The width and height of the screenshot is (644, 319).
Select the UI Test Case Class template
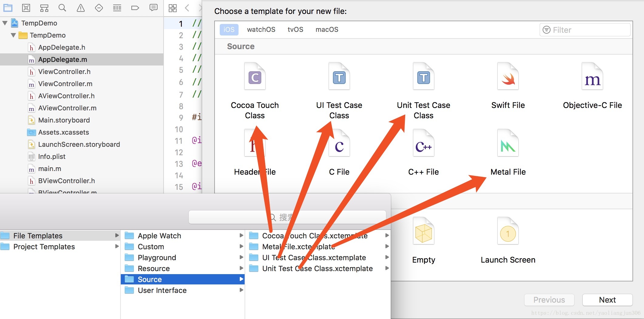(x=339, y=91)
